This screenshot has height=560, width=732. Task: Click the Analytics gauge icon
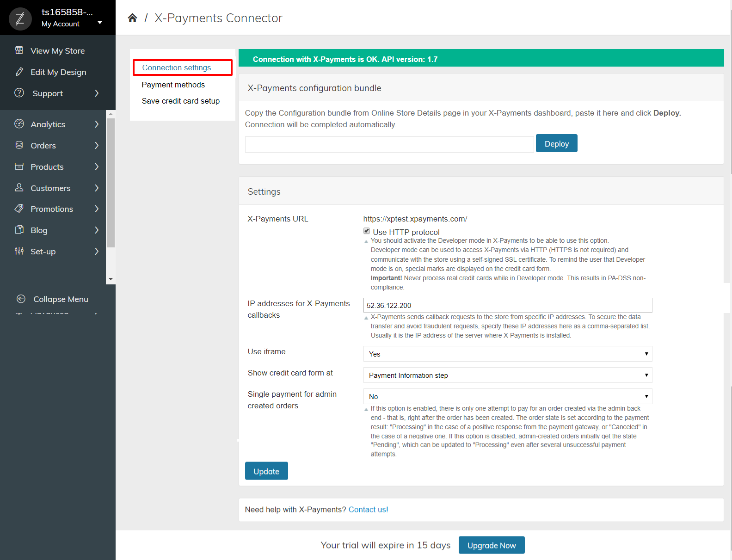coord(19,124)
